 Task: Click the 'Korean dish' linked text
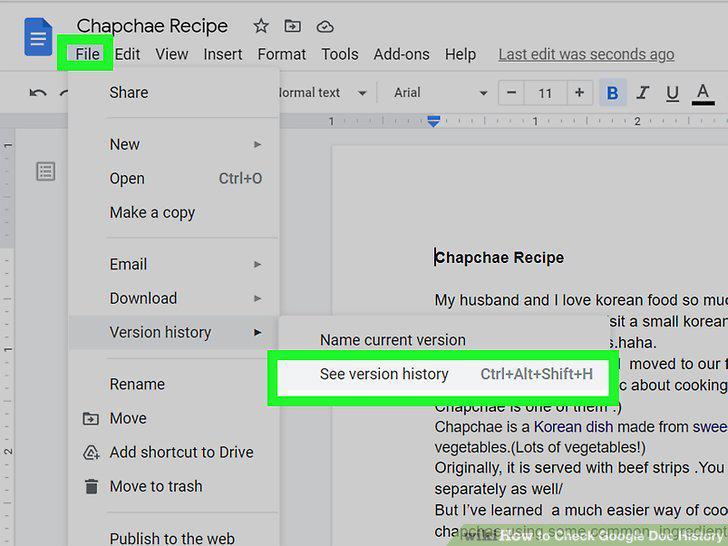[x=573, y=427]
